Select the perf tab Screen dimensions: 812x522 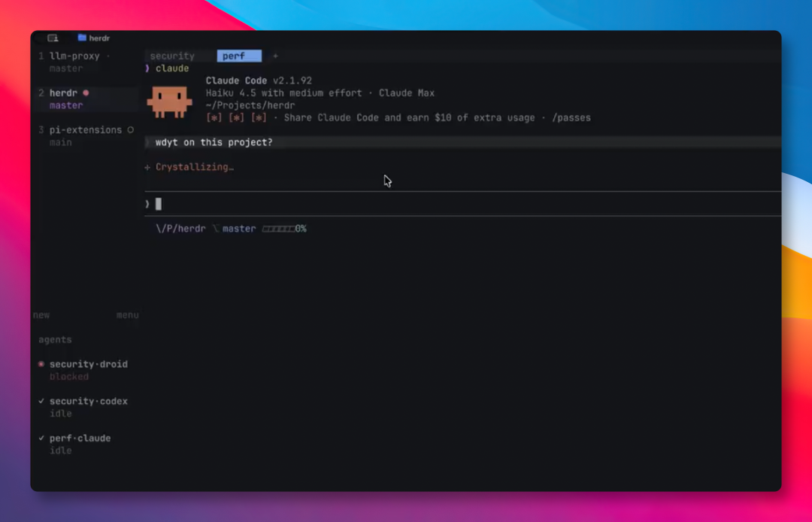[239, 56]
